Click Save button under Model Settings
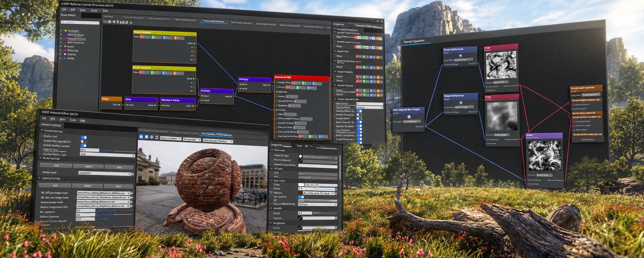The width and height of the screenshot is (644, 258). tap(119, 167)
